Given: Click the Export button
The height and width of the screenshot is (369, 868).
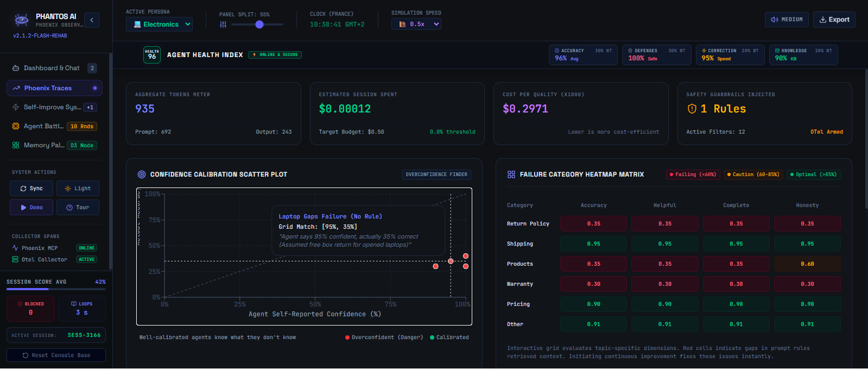Looking at the screenshot, I should [x=834, y=20].
